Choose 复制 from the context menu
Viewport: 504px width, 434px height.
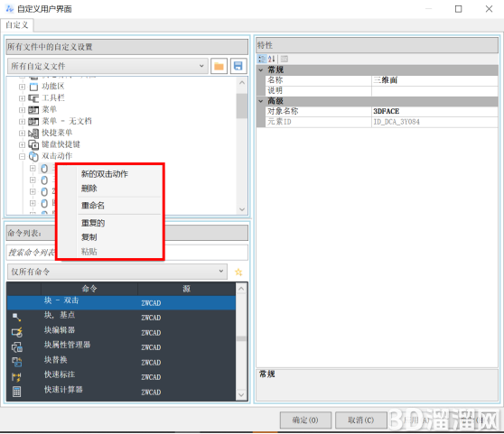pos(89,237)
